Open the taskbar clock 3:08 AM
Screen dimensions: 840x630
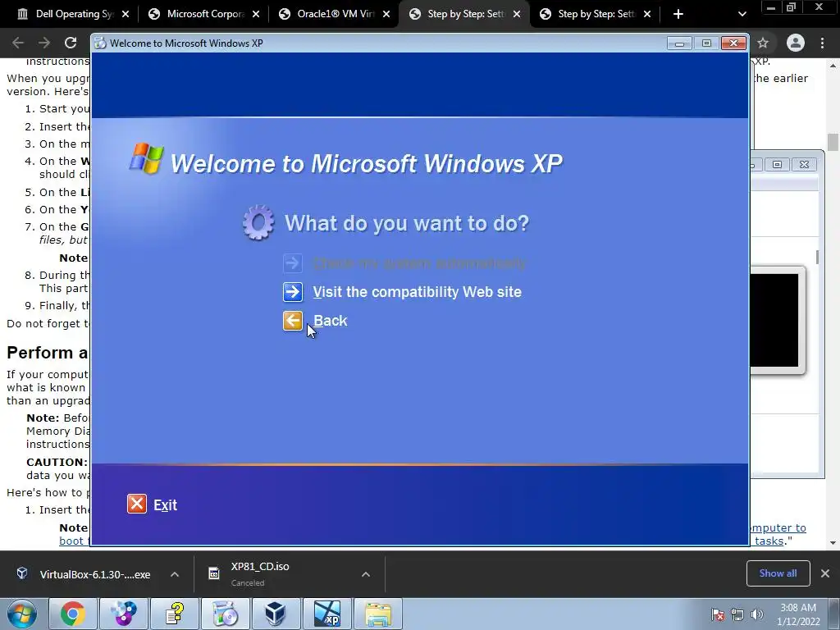tap(798, 614)
